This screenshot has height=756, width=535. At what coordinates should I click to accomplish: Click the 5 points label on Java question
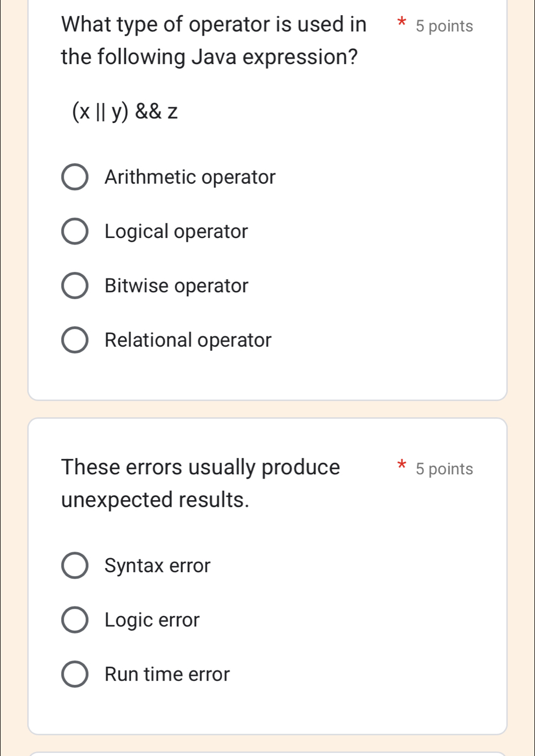click(x=444, y=26)
